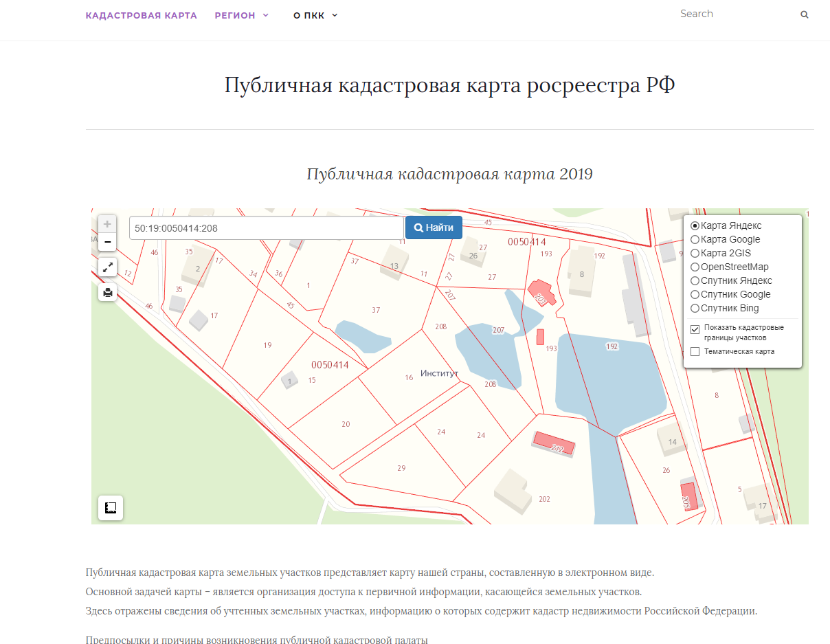
Task: Click the search magnifier icon in header
Action: tap(805, 14)
